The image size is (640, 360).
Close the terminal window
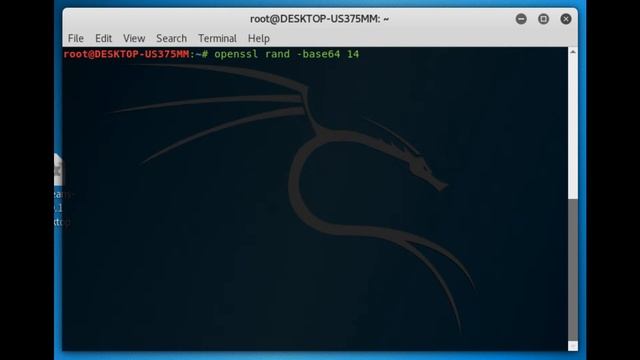tap(566, 19)
